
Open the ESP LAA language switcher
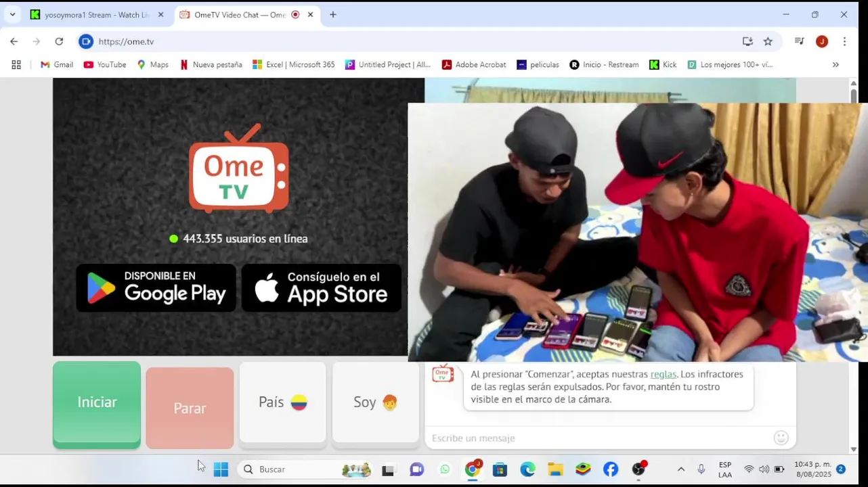click(x=725, y=469)
